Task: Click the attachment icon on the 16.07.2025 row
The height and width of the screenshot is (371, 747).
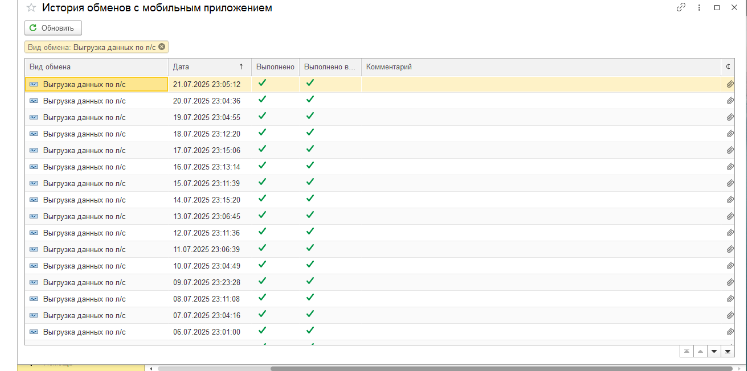Action: pos(730,167)
